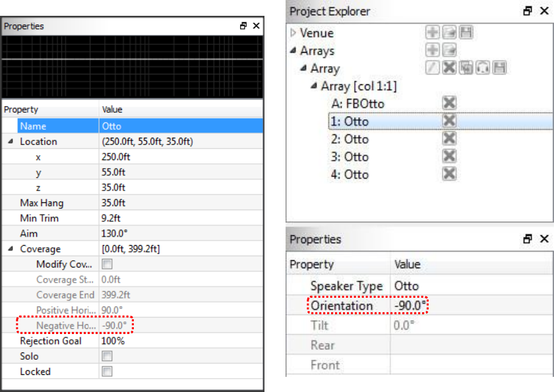
Task: Click the add icon in the Venue row
Action: [433, 33]
